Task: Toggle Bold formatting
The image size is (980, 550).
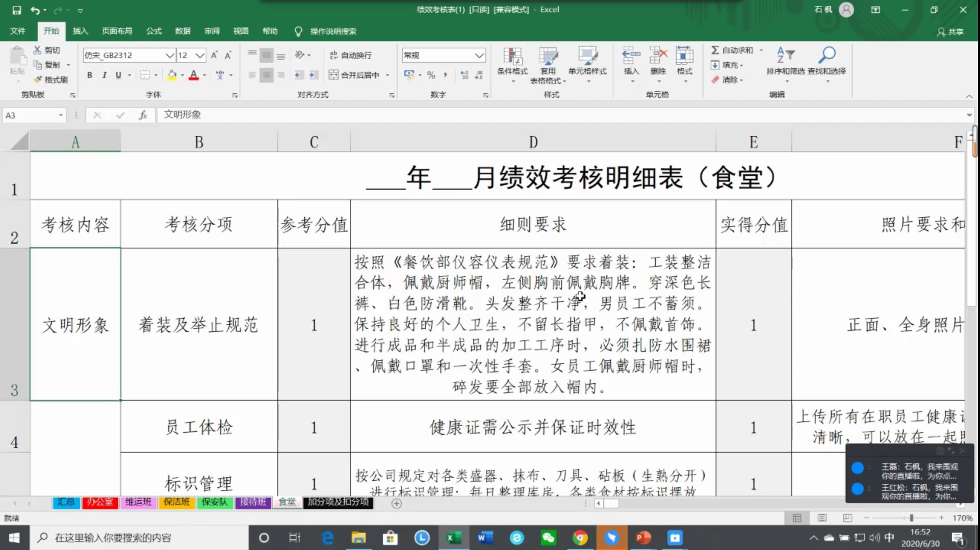Action: 89,75
